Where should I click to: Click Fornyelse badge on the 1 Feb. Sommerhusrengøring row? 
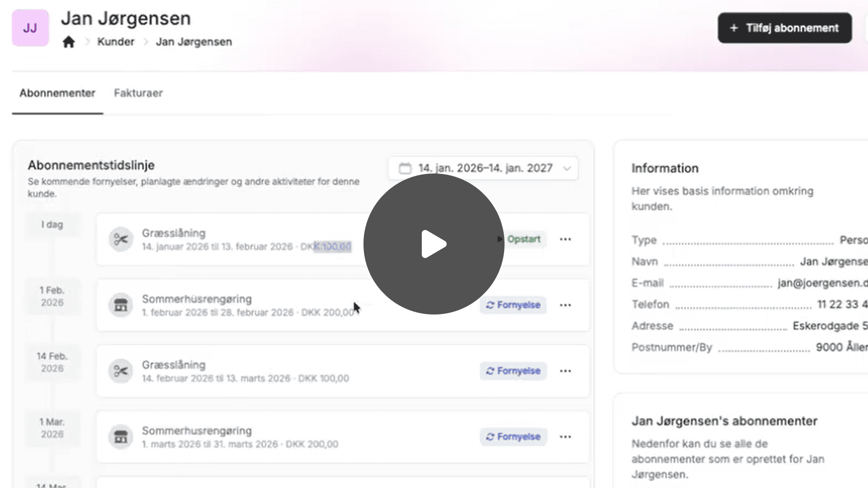tap(513, 305)
